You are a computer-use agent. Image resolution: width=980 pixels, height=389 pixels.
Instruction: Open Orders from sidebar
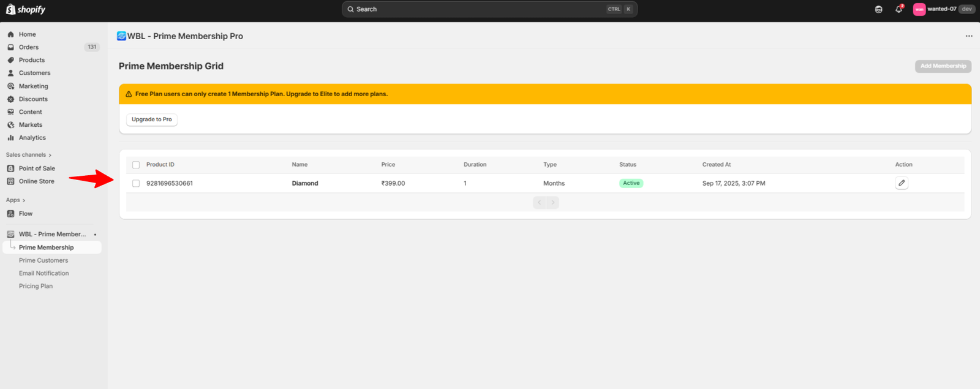click(x=29, y=47)
